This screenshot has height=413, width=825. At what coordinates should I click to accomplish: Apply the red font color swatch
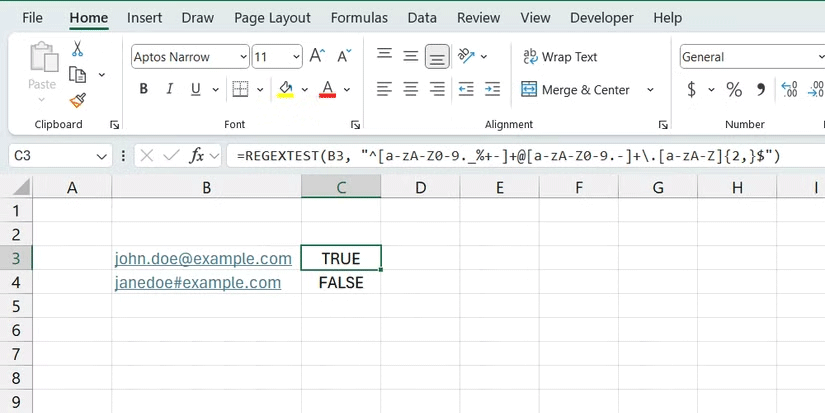point(327,90)
